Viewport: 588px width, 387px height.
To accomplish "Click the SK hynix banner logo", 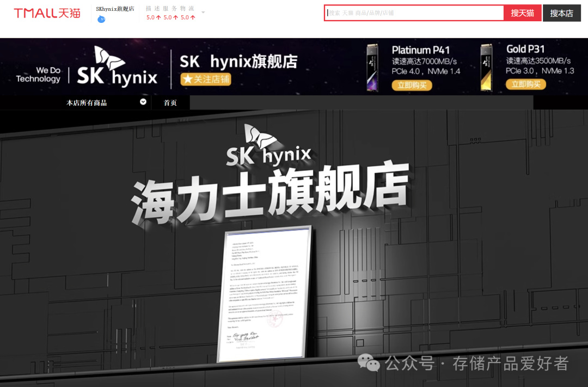I will click(117, 67).
